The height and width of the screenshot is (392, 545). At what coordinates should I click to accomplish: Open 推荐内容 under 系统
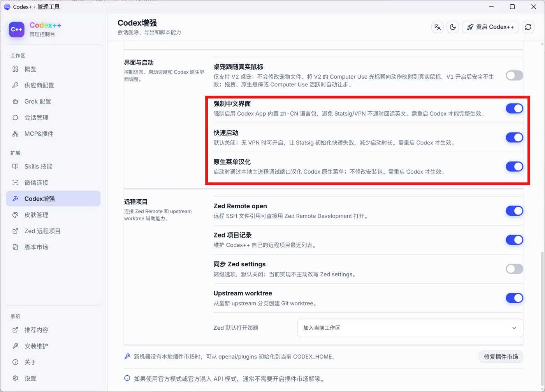(x=53, y=330)
